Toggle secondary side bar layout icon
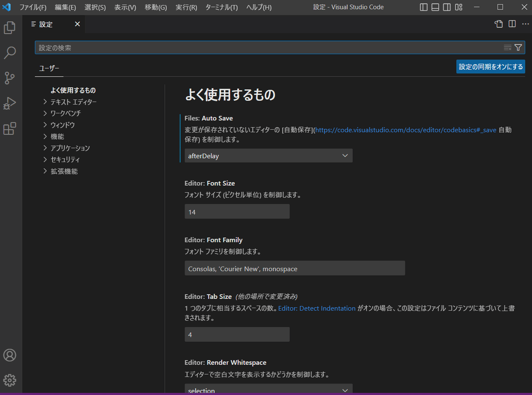The width and height of the screenshot is (532, 395). coord(447,7)
